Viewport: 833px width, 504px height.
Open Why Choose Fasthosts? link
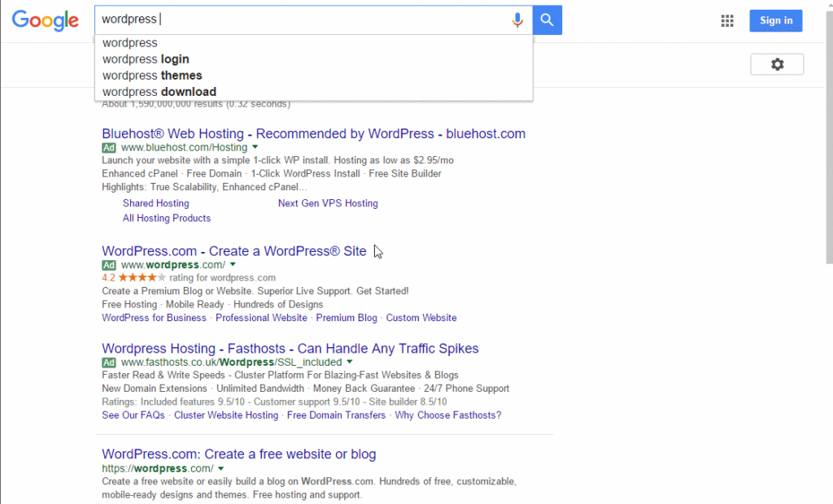click(x=448, y=415)
